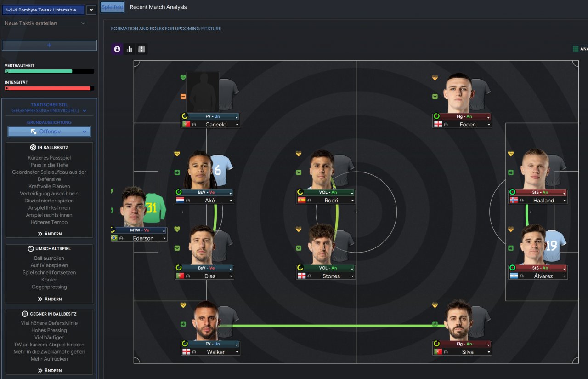Click the green condition icon beside Foden

435,97
